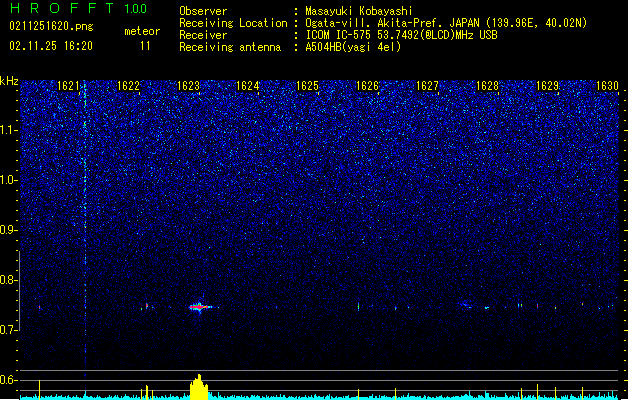Viewport: 629px width, 400px height.
Task: Click the A504HB(yagi 4el) antenna text
Action: pos(353,47)
